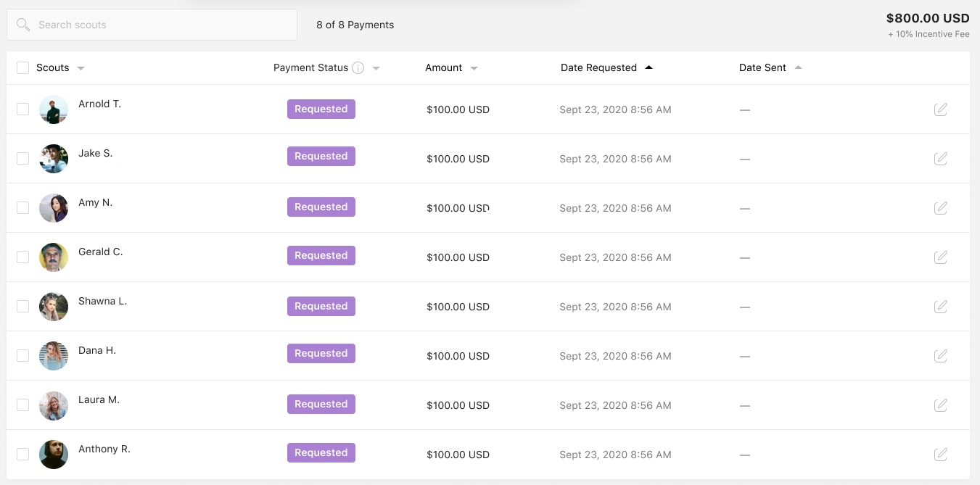Expand the Payment Status filter arrow
Screen dimensions: 980x485
click(x=376, y=68)
